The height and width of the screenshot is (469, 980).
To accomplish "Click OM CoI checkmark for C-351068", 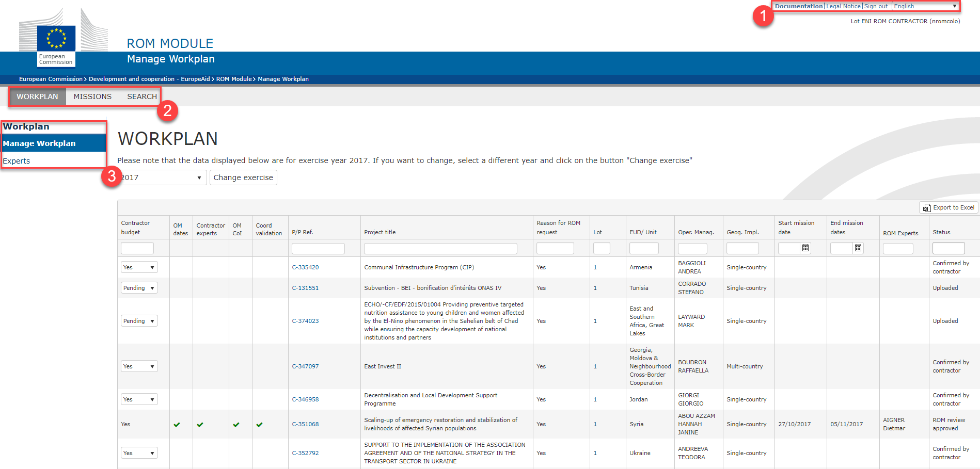I will coord(236,425).
